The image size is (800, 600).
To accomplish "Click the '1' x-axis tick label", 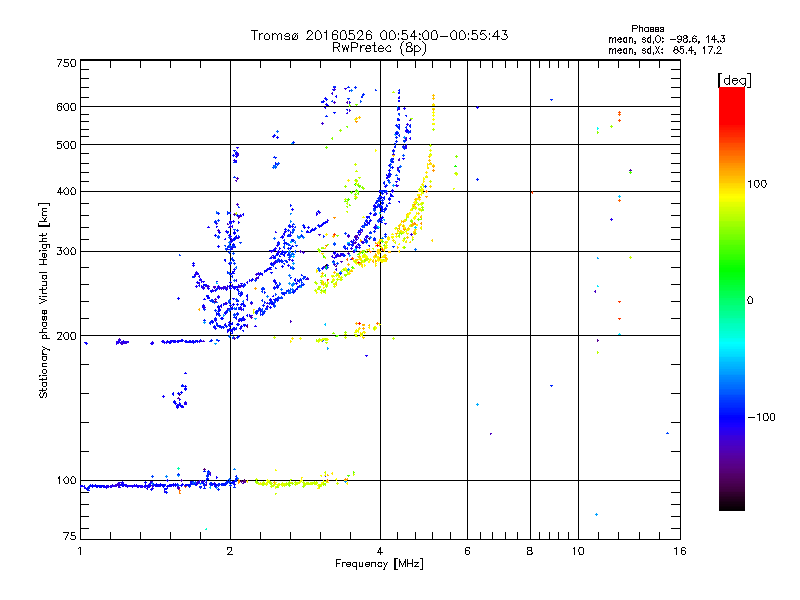I will (x=80, y=551).
